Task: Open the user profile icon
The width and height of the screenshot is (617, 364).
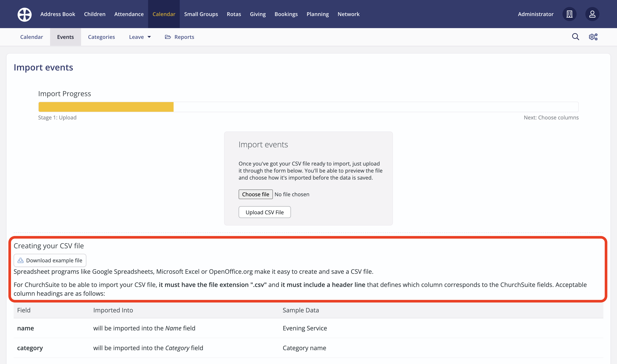Action: pos(592,14)
